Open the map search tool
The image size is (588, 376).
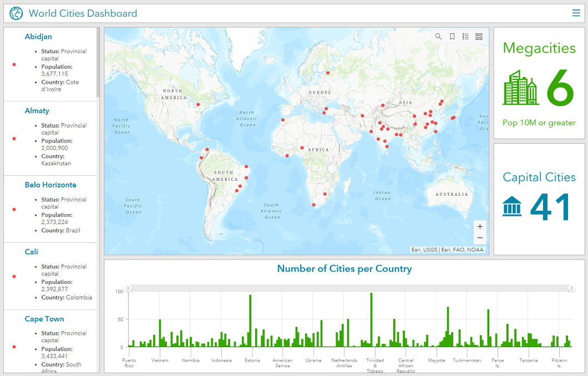[438, 37]
